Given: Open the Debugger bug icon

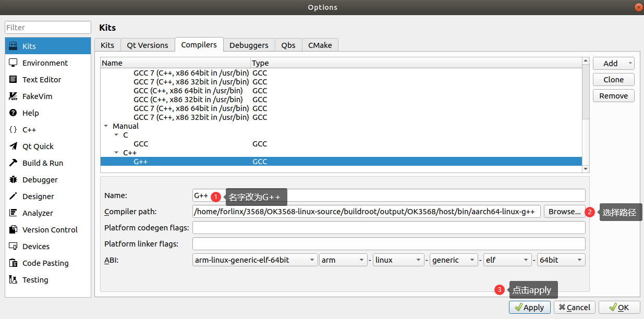Looking at the screenshot, I should click(x=13, y=180).
